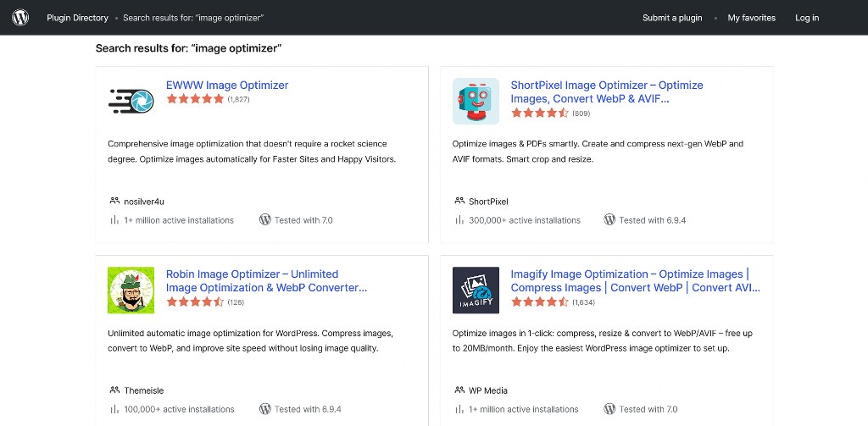
Task: Open the Imagify Image Optimization title link
Action: pyautogui.click(x=636, y=280)
